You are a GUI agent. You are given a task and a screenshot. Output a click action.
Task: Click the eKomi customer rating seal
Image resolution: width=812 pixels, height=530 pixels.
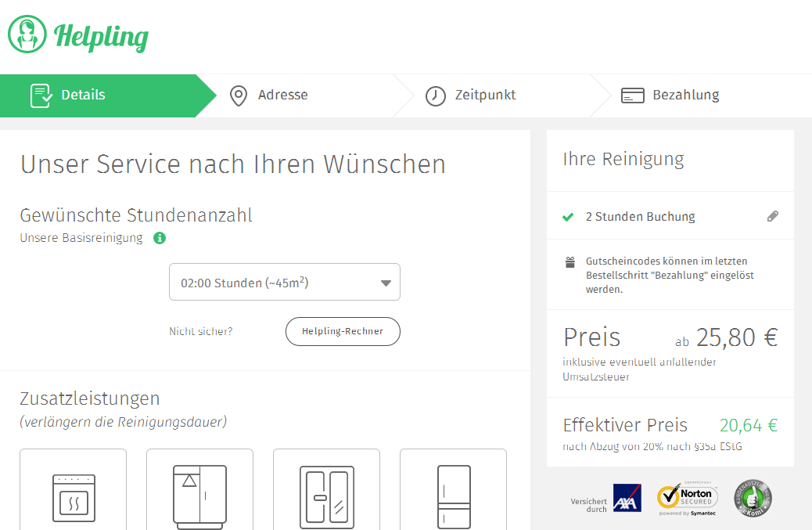pos(752,497)
